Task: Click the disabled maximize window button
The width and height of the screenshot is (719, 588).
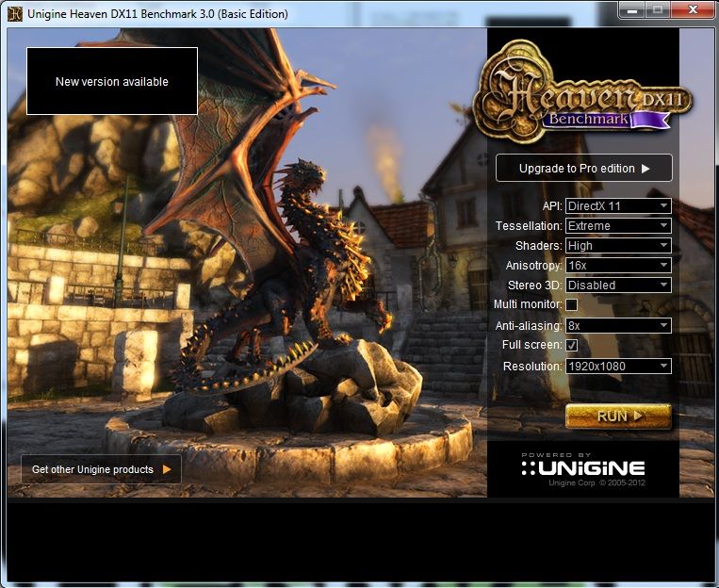Action: 658,10
